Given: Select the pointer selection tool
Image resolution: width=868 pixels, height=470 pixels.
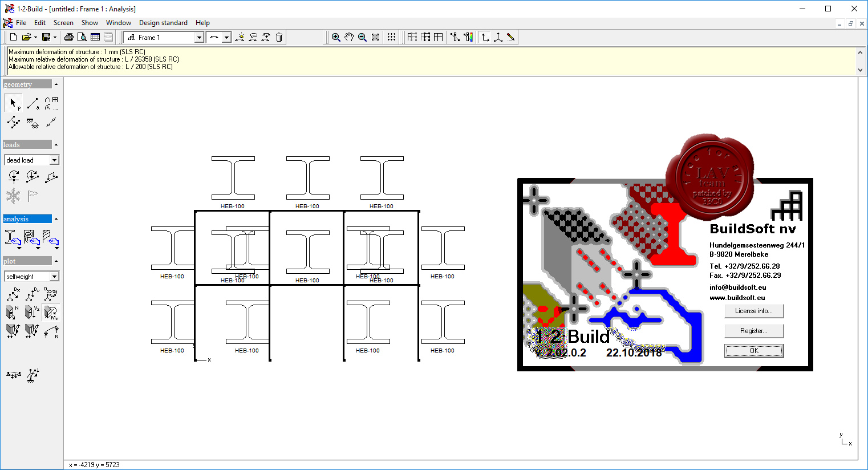Looking at the screenshot, I should 13,103.
